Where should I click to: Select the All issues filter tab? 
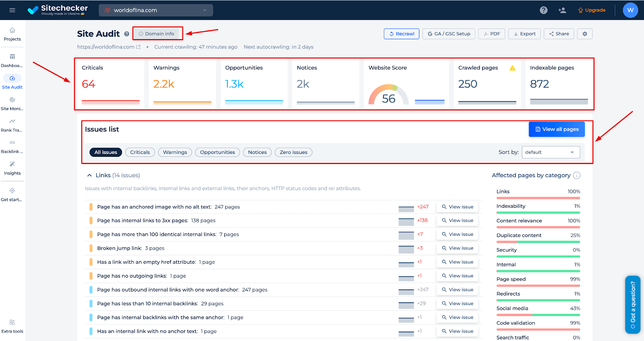(x=106, y=152)
